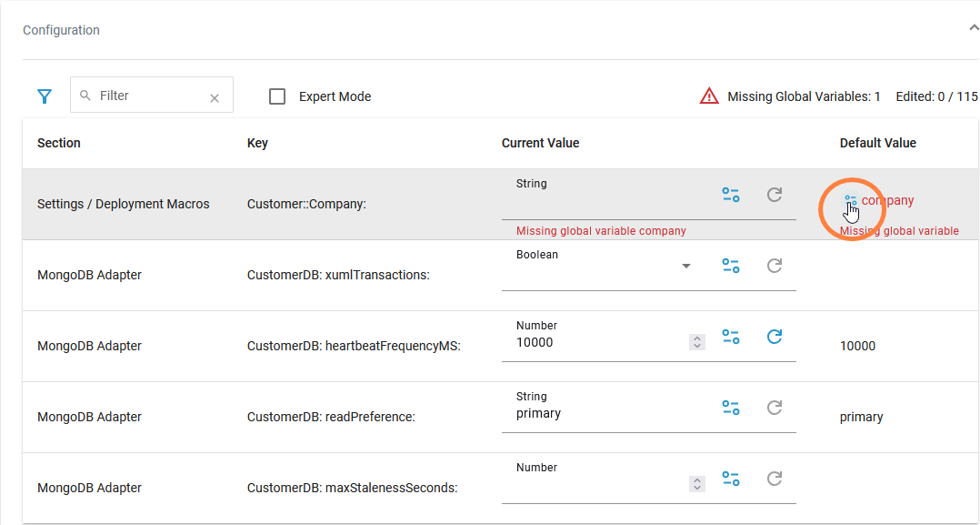Reset xumlTransactions to its default value
980x525 pixels.
click(775, 266)
